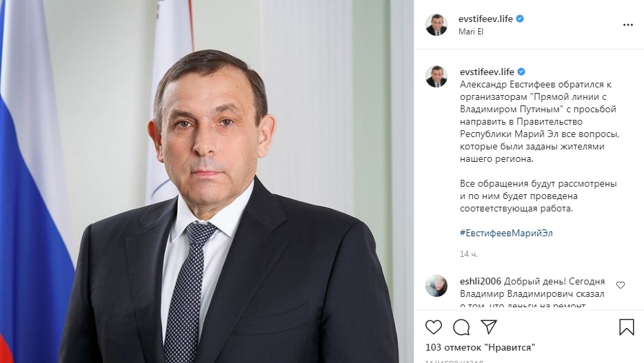Like the post with the heart icon

click(x=433, y=327)
